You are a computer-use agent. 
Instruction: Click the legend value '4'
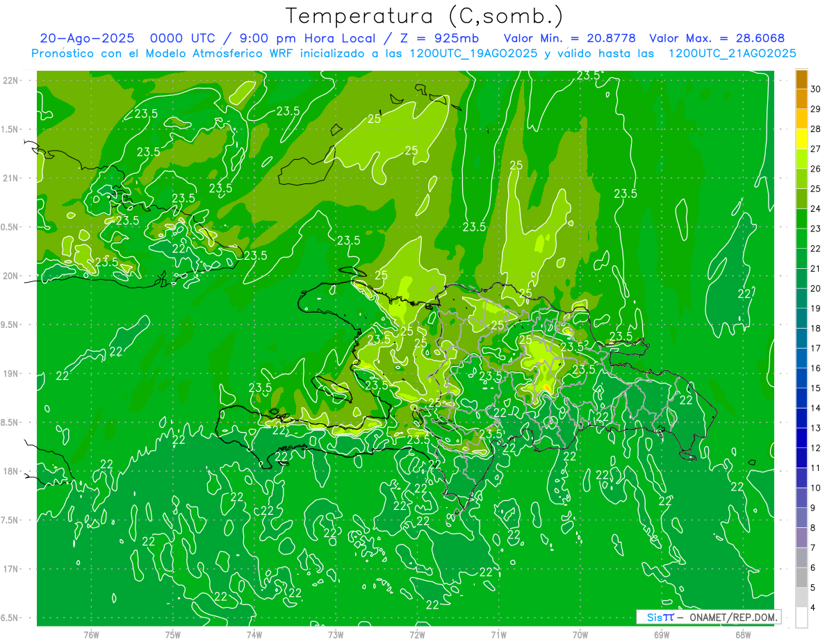click(x=813, y=608)
